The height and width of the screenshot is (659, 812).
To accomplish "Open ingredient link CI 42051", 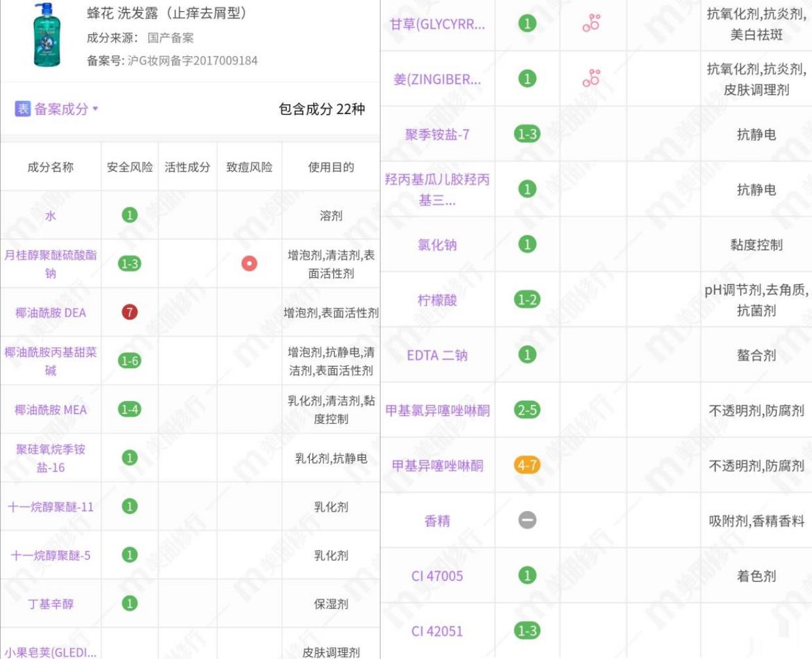I will pos(437,631).
